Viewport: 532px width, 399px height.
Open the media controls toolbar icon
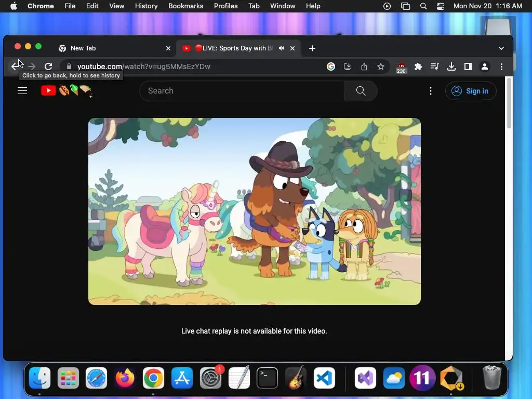(x=435, y=66)
